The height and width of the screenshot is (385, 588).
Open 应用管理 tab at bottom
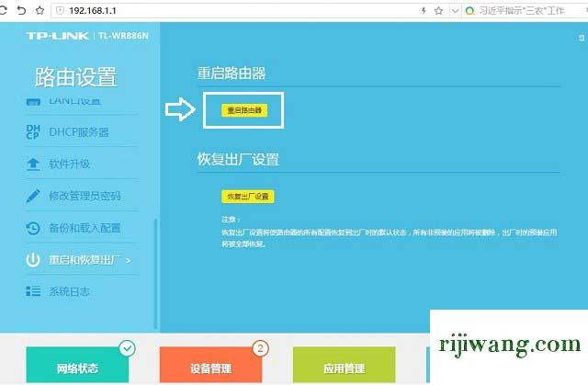click(345, 365)
